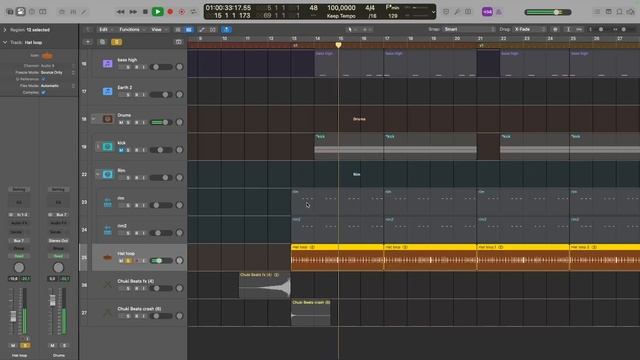Image resolution: width=640 pixels, height=360 pixels.
Task: Click the Stop transport button
Action: 145,12
